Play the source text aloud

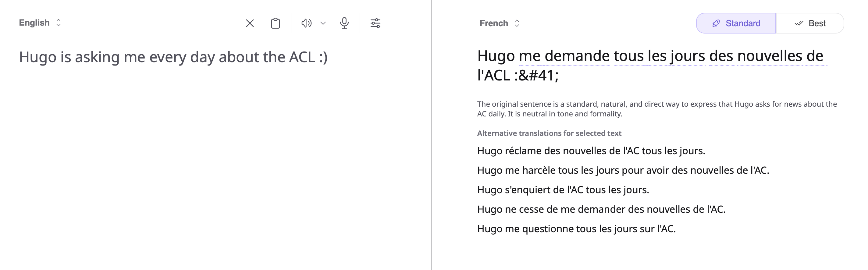point(306,23)
